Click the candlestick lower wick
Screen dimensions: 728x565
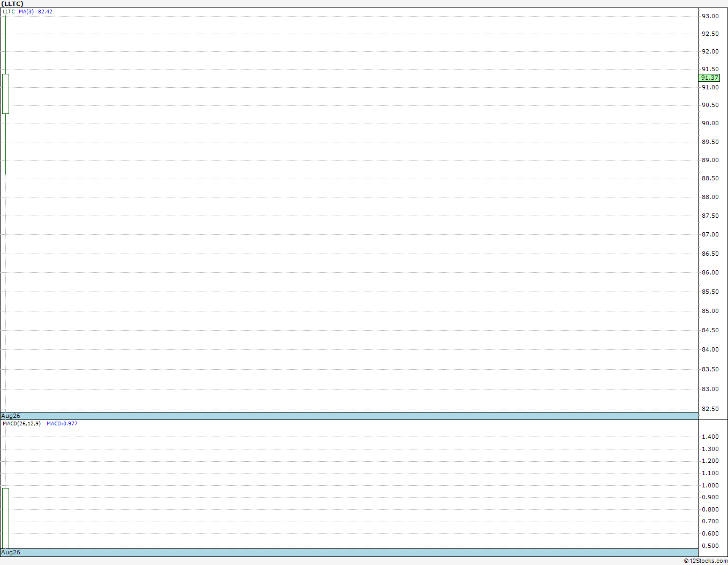(5, 144)
